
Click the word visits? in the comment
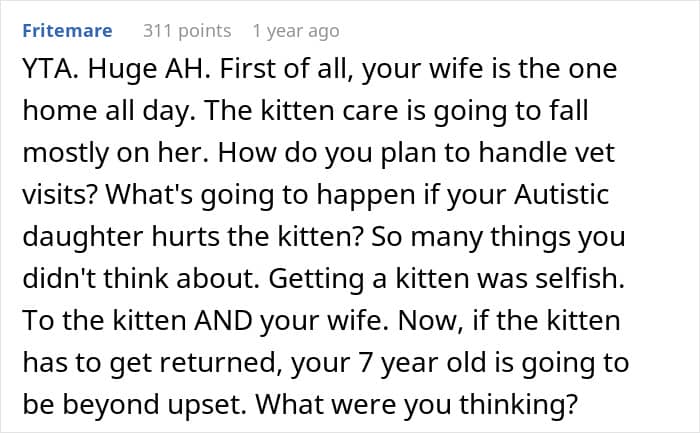click(x=60, y=195)
